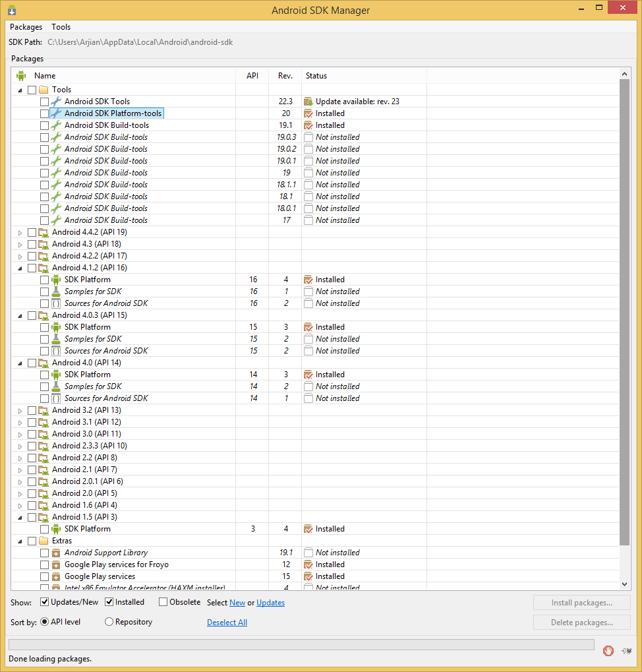
Task: Expand Android 4.2.2 (API 17)
Action: point(20,257)
